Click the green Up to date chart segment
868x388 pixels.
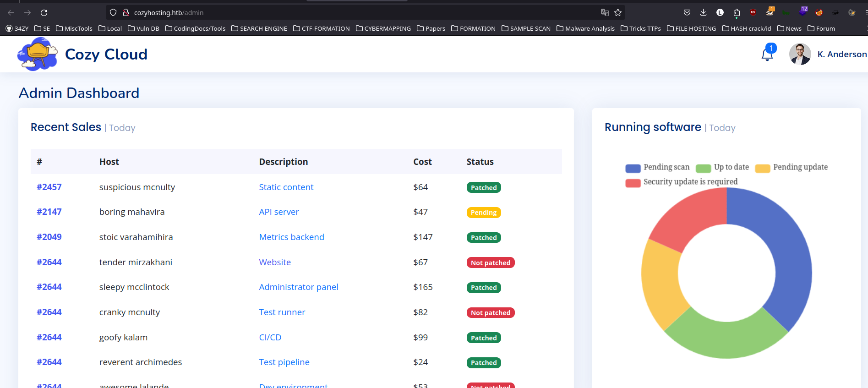[726, 337]
